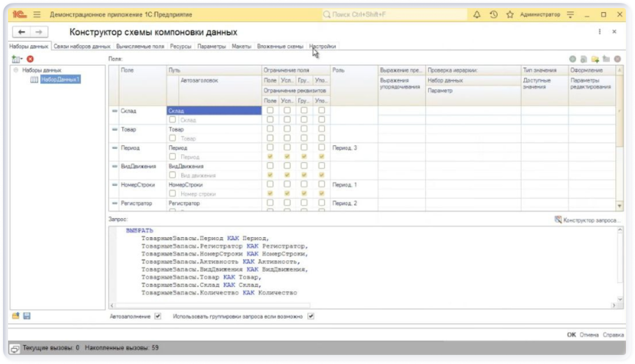Screen dimensions: 635x364
Task: Check the Склад autoheader checkbox
Action: [x=173, y=120]
